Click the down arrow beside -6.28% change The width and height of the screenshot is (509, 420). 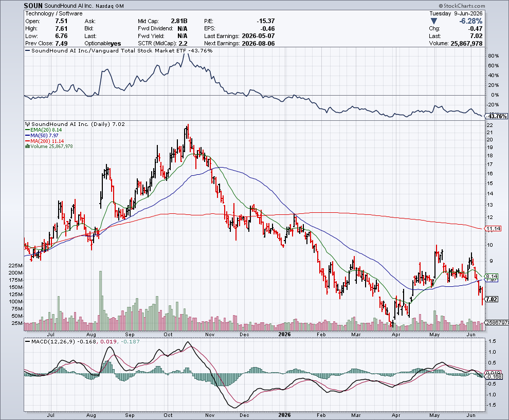[x=433, y=22]
